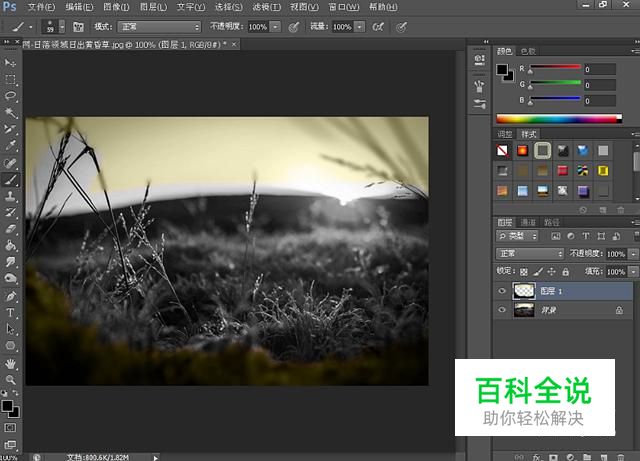
Task: Select the Horizontal Type tool
Action: point(10,313)
